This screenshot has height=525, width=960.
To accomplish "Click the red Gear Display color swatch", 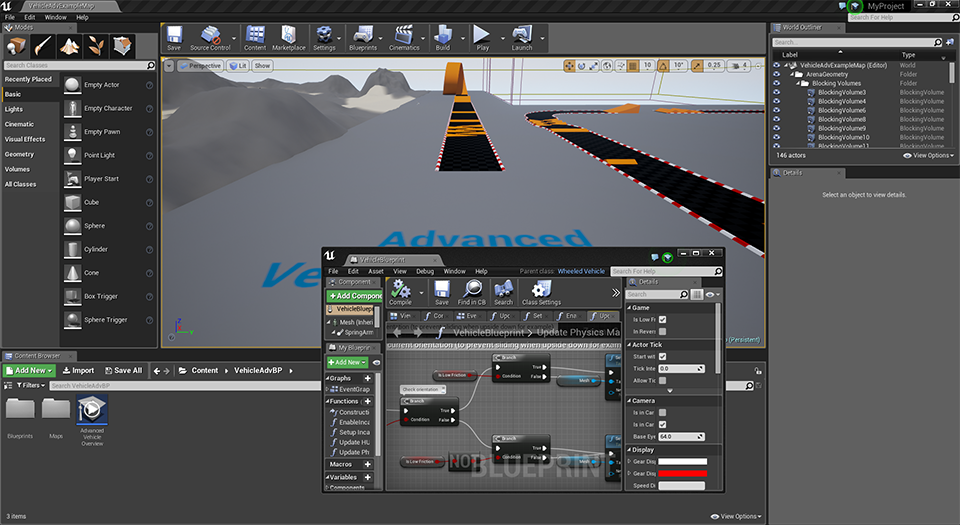I will pos(682,474).
